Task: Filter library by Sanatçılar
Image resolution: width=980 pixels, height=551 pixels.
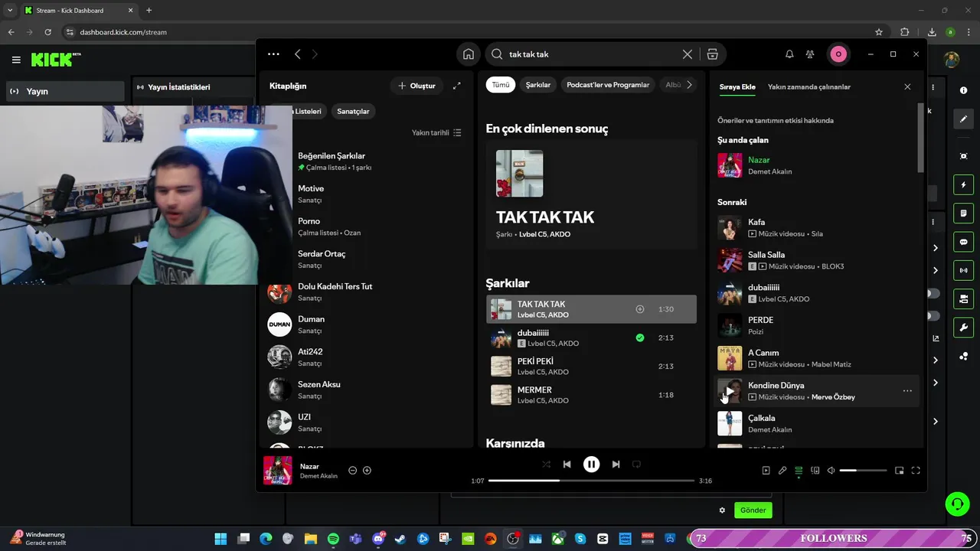Action: (353, 112)
